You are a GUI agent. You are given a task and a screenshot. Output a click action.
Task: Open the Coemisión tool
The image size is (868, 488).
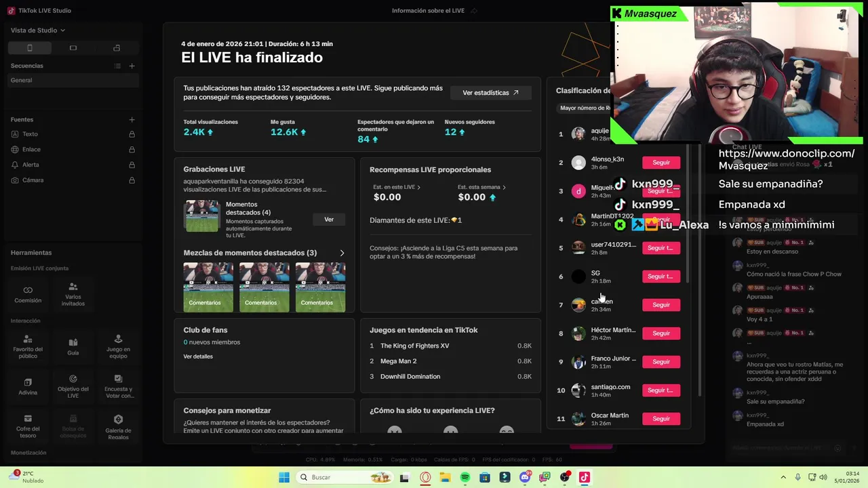click(x=28, y=294)
